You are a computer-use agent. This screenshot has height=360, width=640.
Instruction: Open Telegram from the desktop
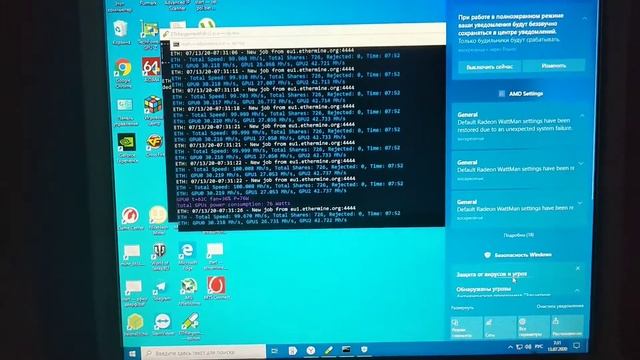pos(161,291)
